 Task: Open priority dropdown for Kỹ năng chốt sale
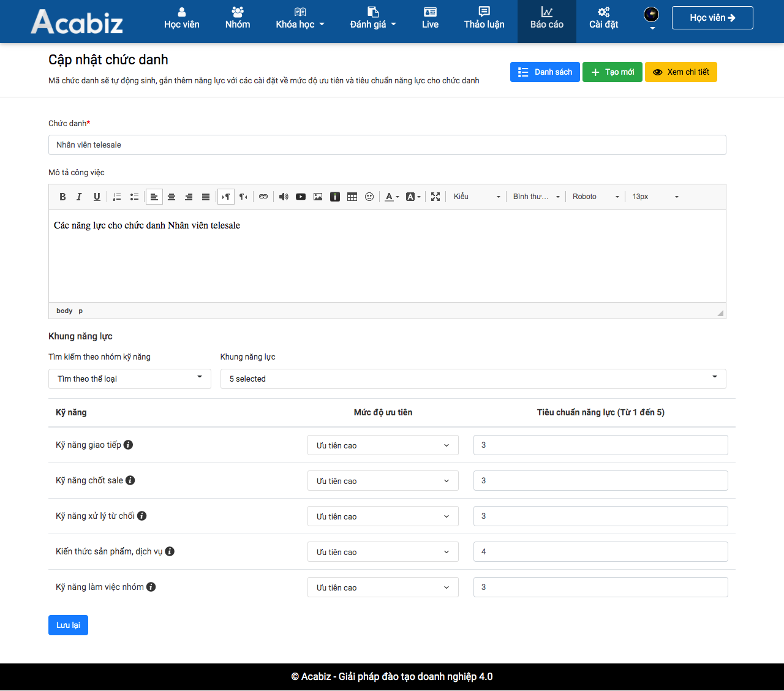pos(383,481)
